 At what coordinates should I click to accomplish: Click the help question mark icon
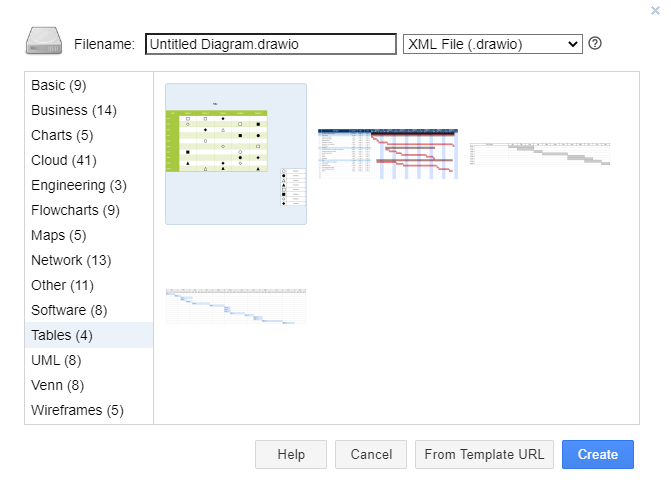(x=594, y=43)
